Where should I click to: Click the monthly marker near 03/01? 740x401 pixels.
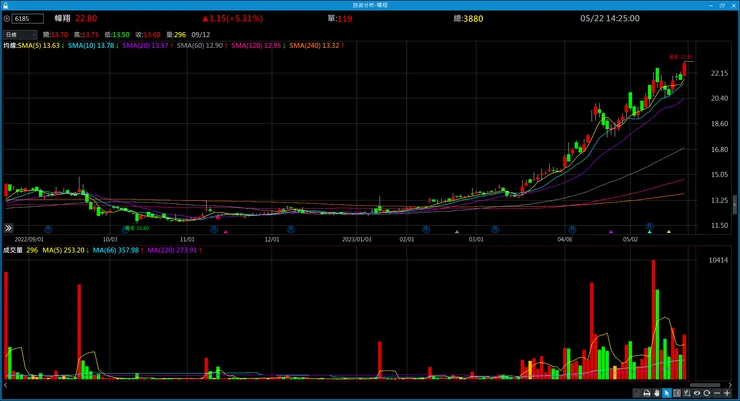[495, 230]
